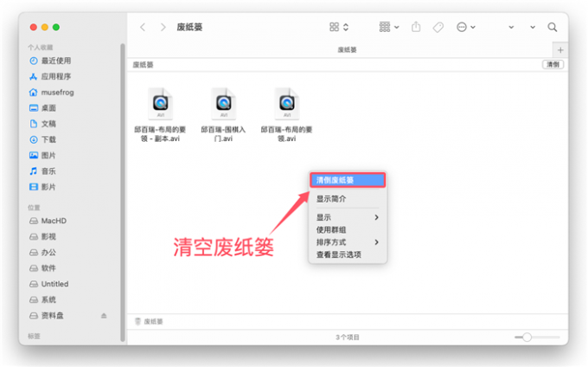
Task: Eject the 资料盘 volume
Action: [x=104, y=316]
